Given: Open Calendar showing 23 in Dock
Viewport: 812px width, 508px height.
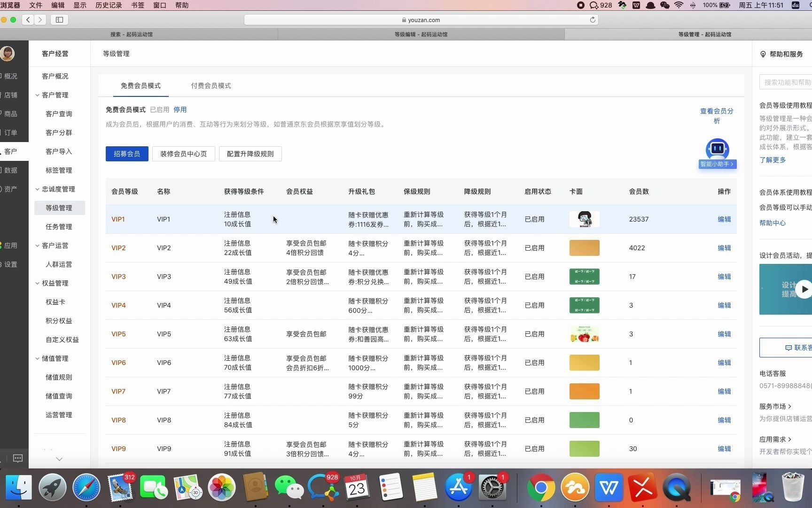Looking at the screenshot, I should click(357, 487).
